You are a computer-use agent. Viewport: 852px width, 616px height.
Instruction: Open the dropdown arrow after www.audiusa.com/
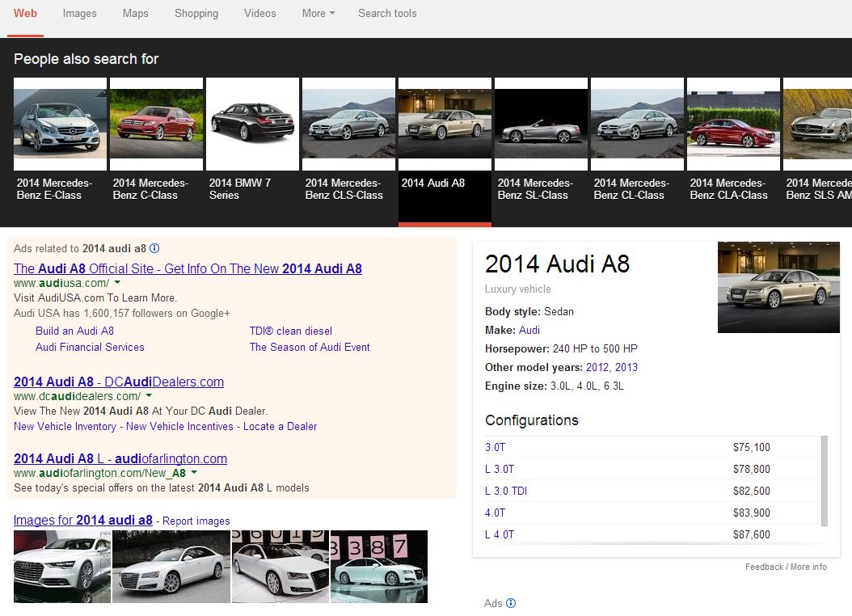pyautogui.click(x=117, y=282)
